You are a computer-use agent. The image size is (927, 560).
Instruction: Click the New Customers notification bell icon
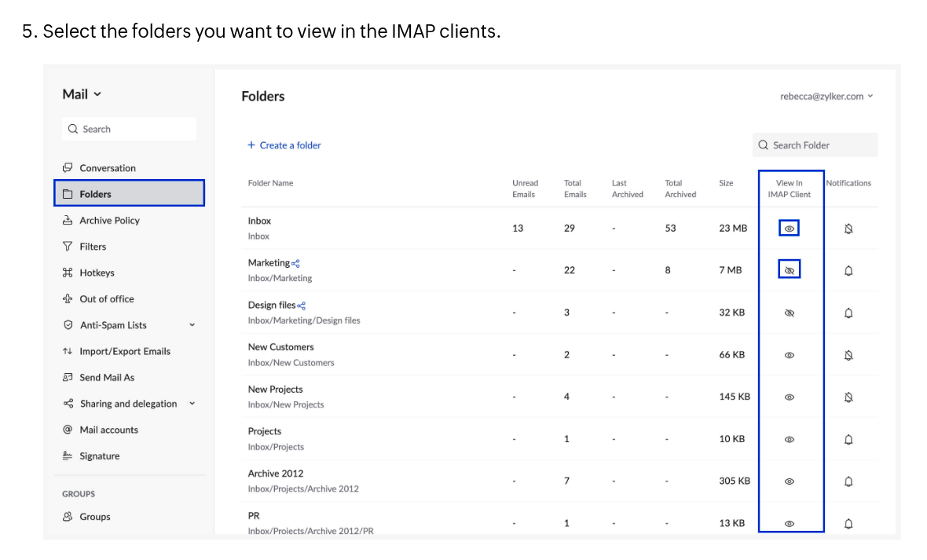pyautogui.click(x=848, y=355)
